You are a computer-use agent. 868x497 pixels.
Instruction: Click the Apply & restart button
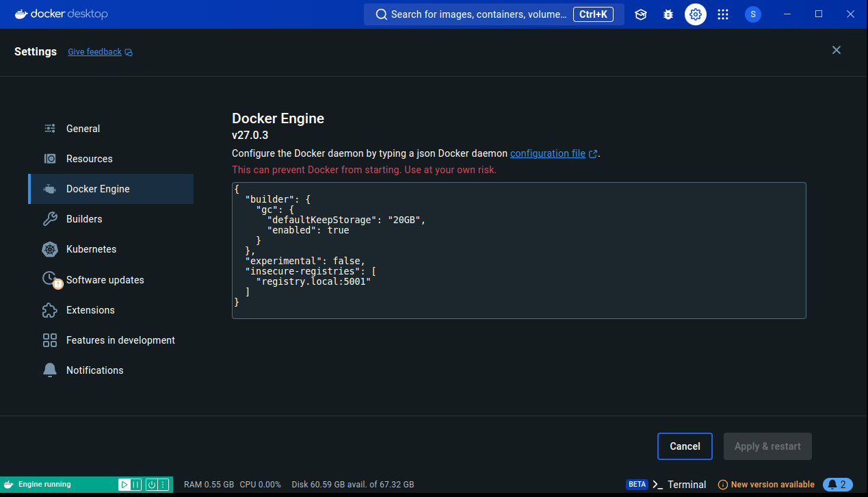[x=767, y=446]
